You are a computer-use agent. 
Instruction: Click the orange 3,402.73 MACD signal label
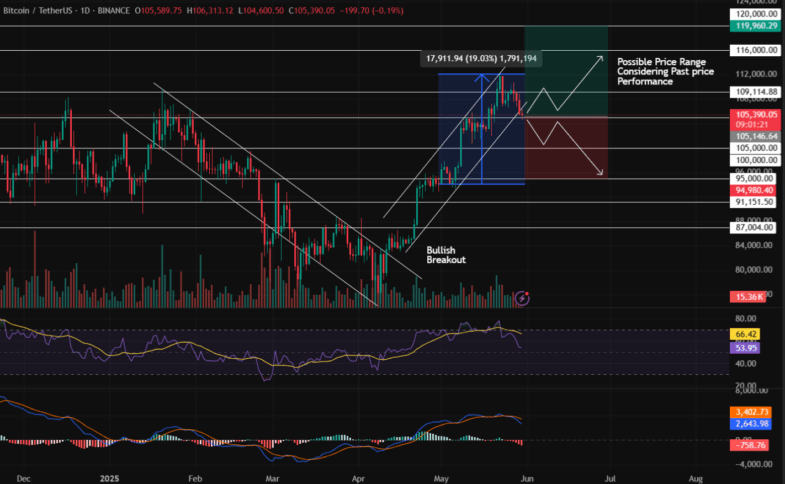point(751,412)
